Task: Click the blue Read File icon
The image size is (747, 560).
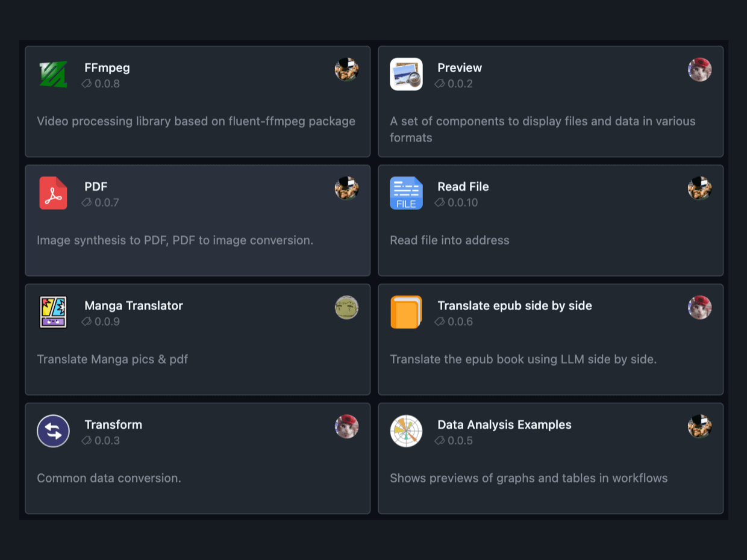Action: coord(406,193)
